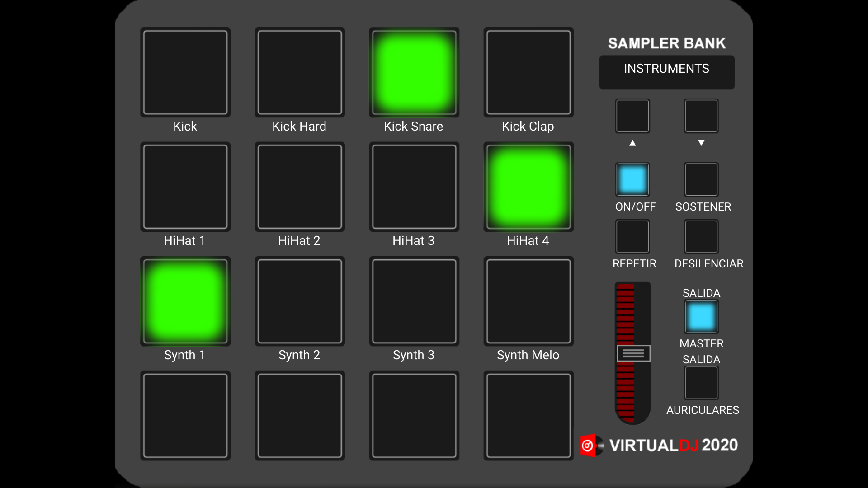Stop the lit HiHat 4 pad

528,187
